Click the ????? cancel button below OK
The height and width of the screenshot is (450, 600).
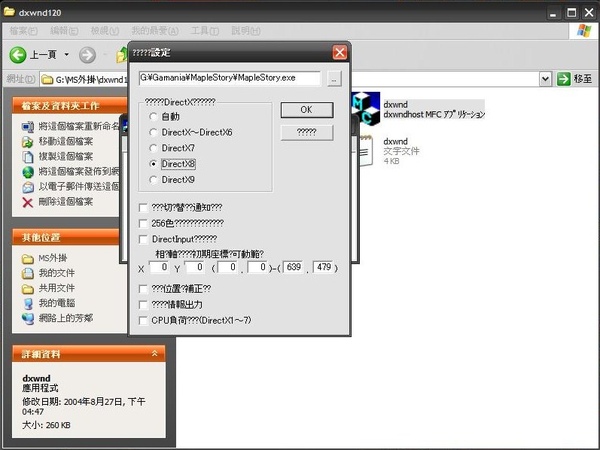pyautogui.click(x=307, y=132)
